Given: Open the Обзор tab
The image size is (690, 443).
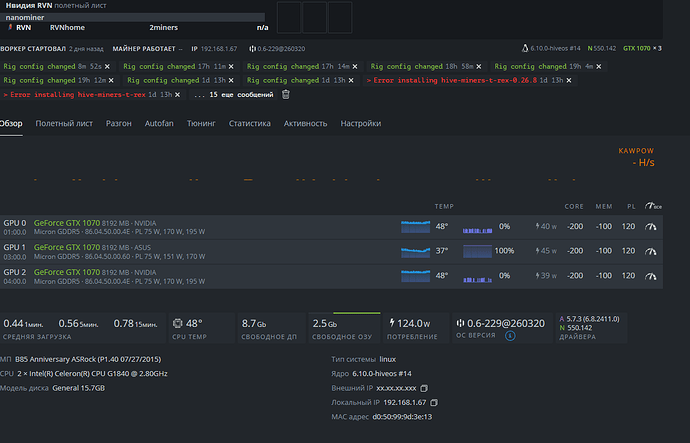Looking at the screenshot, I should tap(11, 124).
